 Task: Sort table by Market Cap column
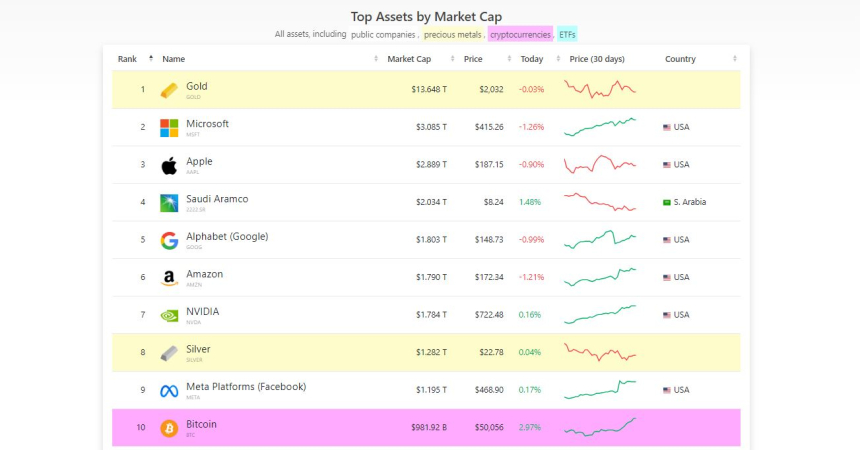click(x=409, y=59)
